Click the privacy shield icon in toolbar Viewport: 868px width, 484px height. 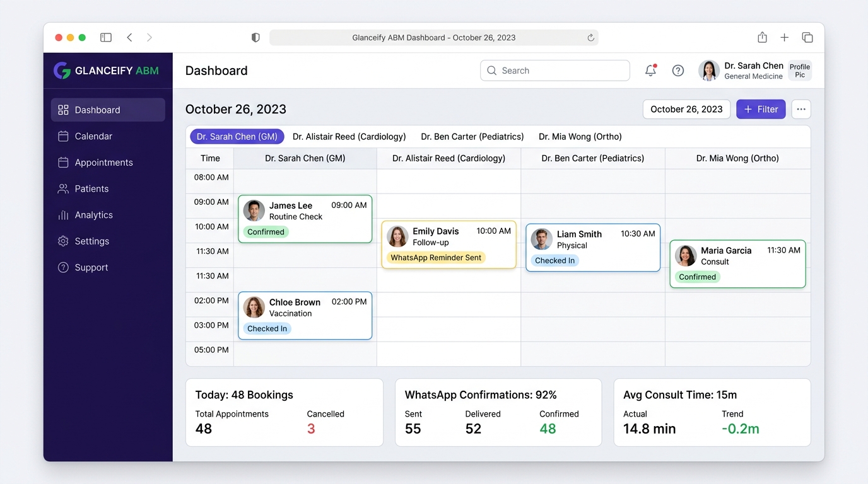tap(255, 38)
